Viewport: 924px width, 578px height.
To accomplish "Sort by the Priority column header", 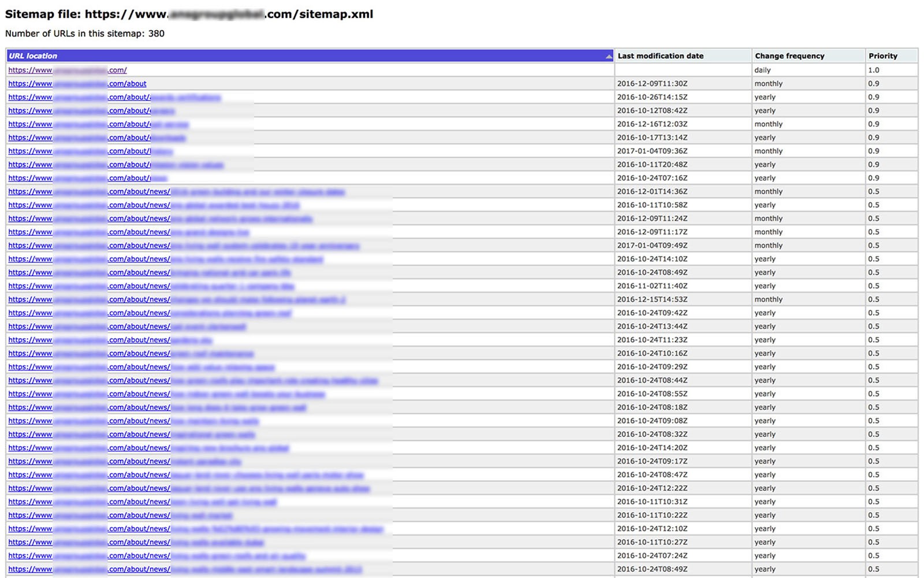I will pyautogui.click(x=891, y=56).
